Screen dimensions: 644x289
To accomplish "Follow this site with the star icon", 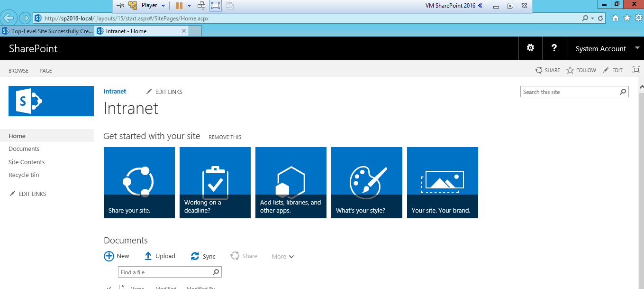I will tap(570, 70).
